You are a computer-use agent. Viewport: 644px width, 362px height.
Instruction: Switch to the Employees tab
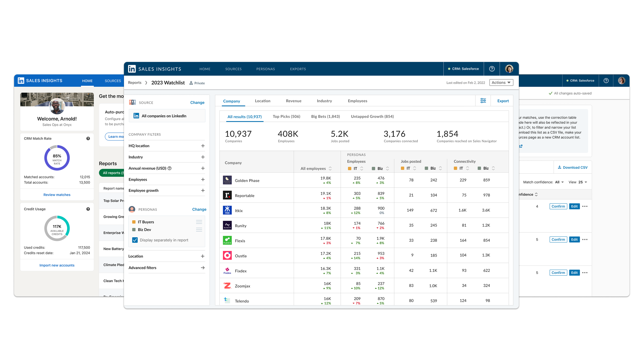tap(357, 101)
